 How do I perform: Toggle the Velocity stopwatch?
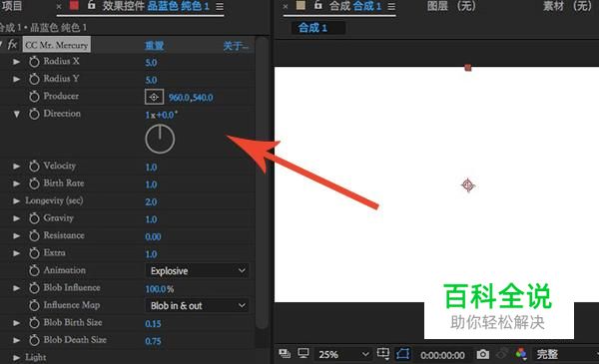point(34,166)
